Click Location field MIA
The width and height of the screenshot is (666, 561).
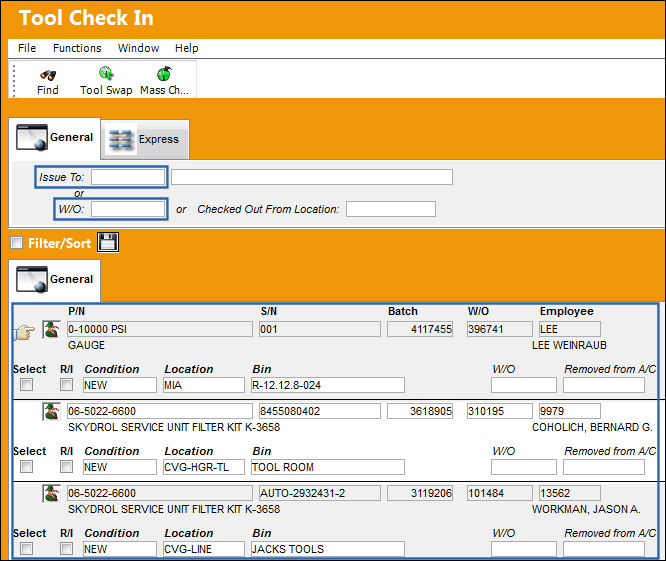[204, 385]
